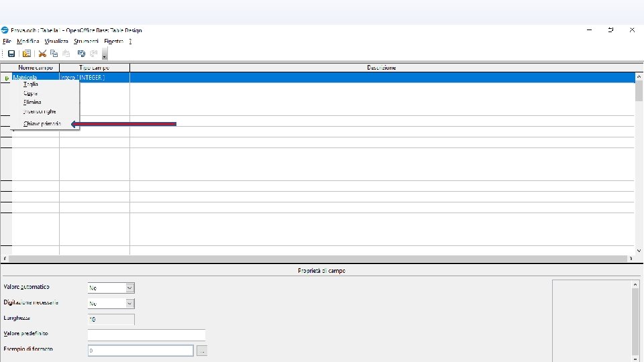Open the Visualizza menu
644x362 pixels.
pyautogui.click(x=56, y=41)
